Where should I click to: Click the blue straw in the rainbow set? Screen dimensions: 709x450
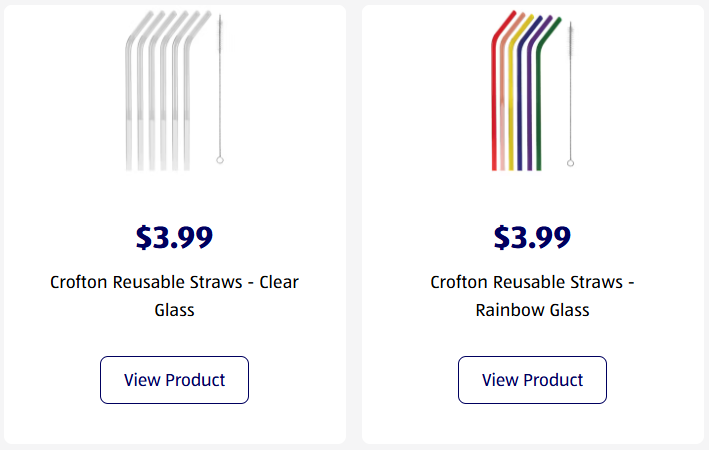click(x=521, y=110)
